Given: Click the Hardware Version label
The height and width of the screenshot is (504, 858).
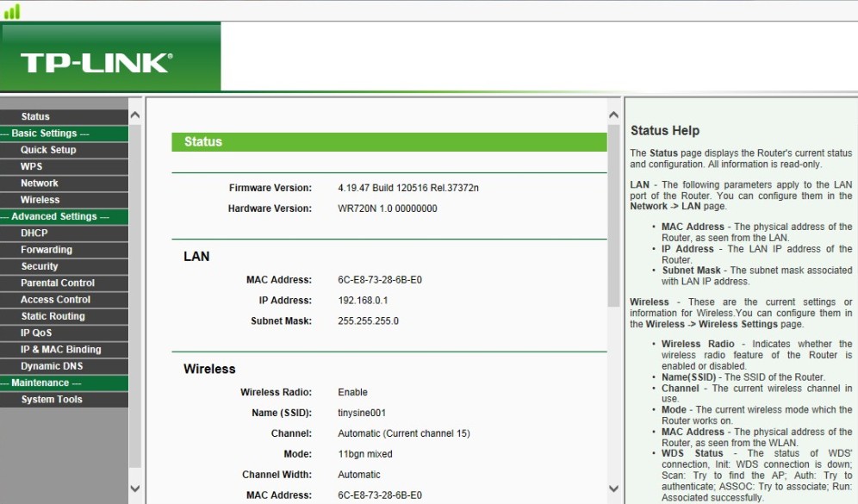Looking at the screenshot, I should click(270, 208).
